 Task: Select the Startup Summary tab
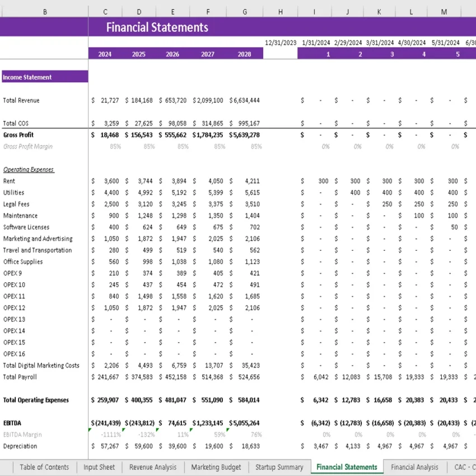[x=279, y=467]
